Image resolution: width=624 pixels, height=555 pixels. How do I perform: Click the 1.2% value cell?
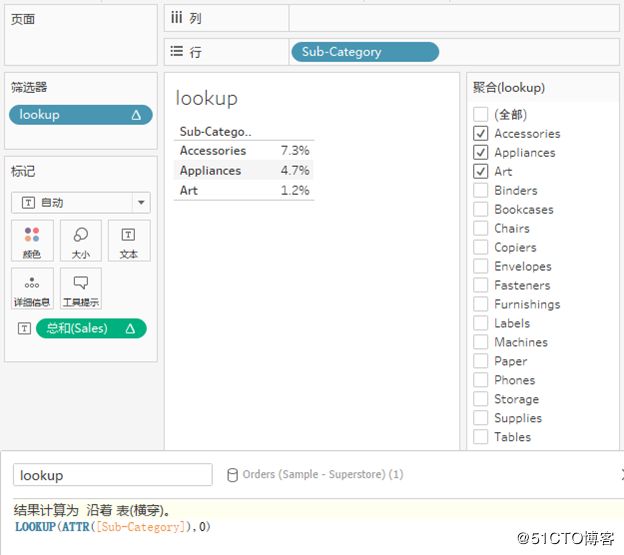pyautogui.click(x=295, y=190)
